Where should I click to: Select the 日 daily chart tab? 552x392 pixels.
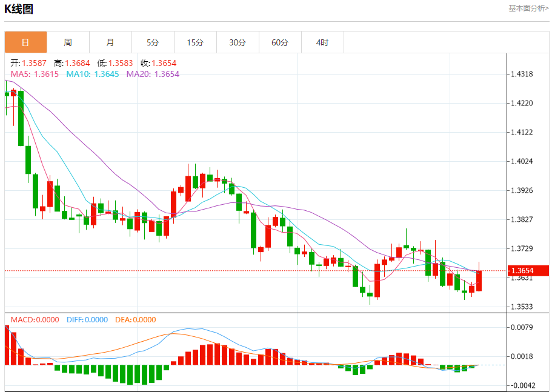[x=25, y=42]
